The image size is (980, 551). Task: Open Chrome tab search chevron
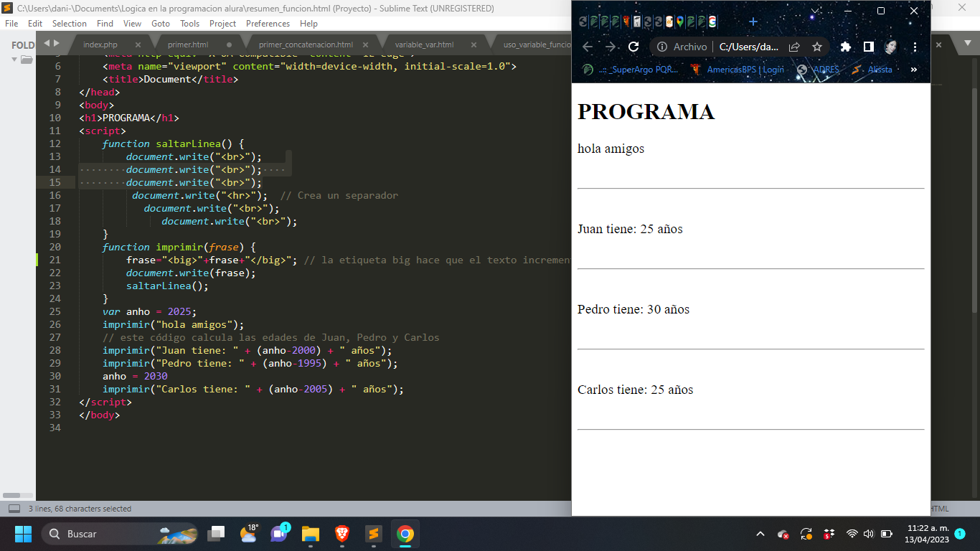[x=815, y=11]
